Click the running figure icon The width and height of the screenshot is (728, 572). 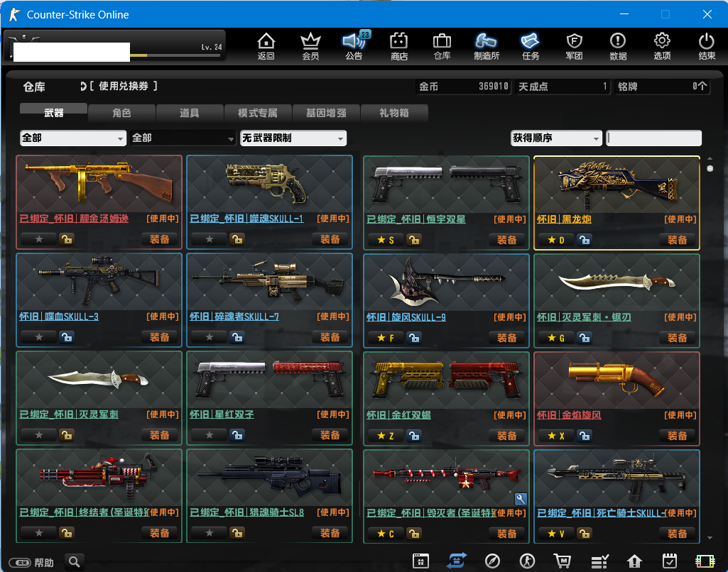pos(528,561)
